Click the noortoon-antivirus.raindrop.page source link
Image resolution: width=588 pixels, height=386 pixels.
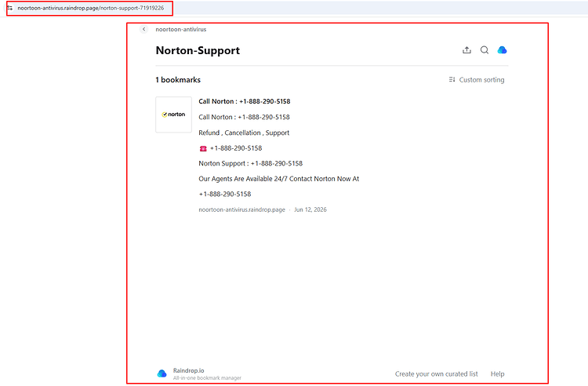pyautogui.click(x=242, y=209)
